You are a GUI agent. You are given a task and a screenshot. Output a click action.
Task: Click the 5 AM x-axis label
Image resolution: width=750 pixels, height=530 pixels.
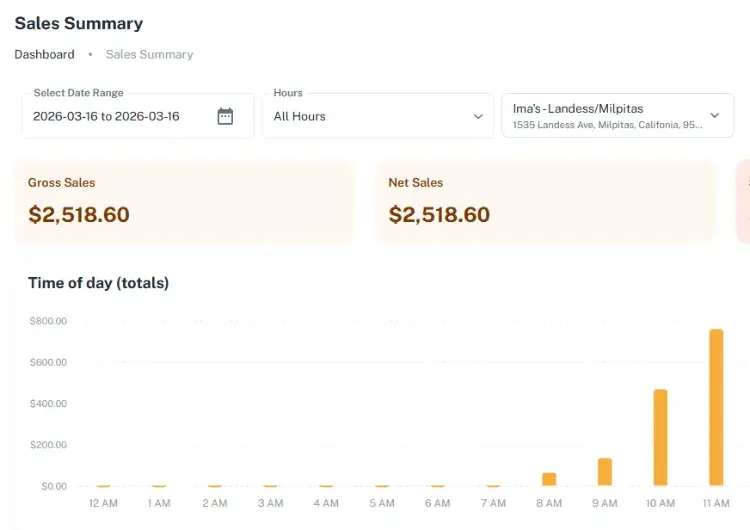pyautogui.click(x=382, y=503)
